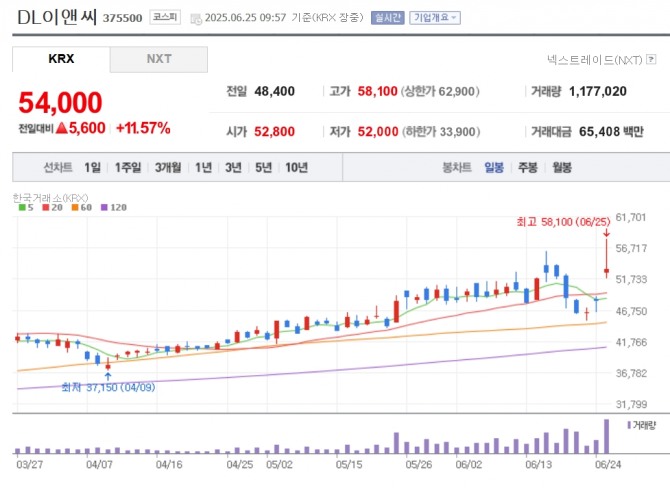Show the 1일 line chart
This screenshot has width=670, height=488.
coord(92,168)
